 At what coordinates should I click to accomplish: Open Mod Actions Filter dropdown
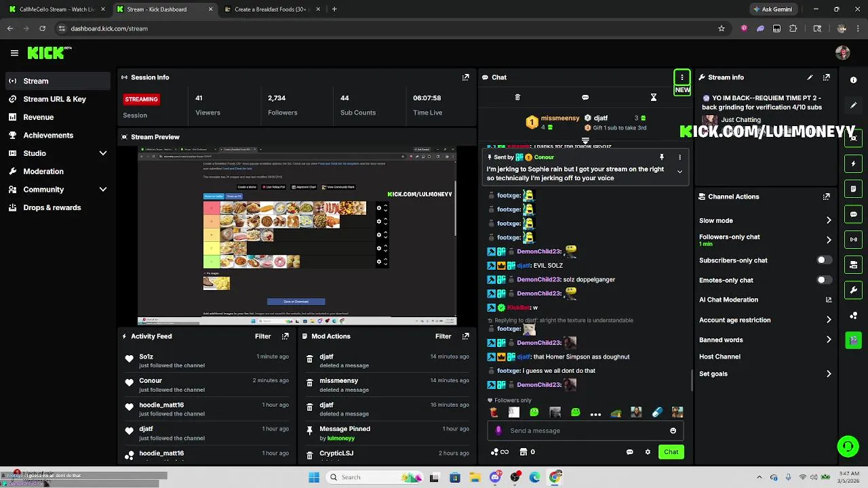443,336
